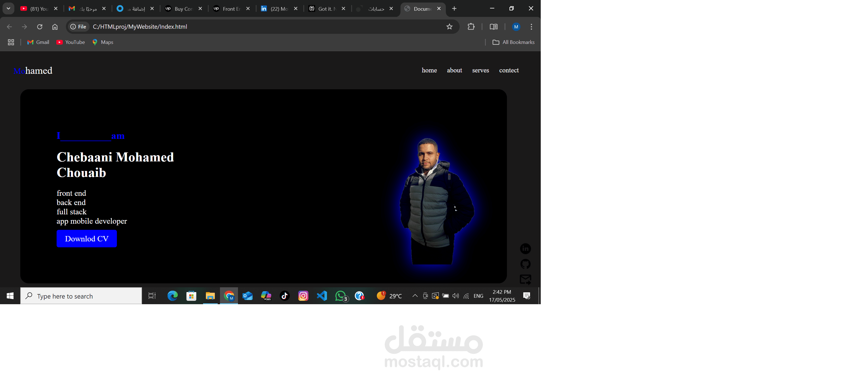
Task: Open YouTube bookmark
Action: (x=70, y=42)
